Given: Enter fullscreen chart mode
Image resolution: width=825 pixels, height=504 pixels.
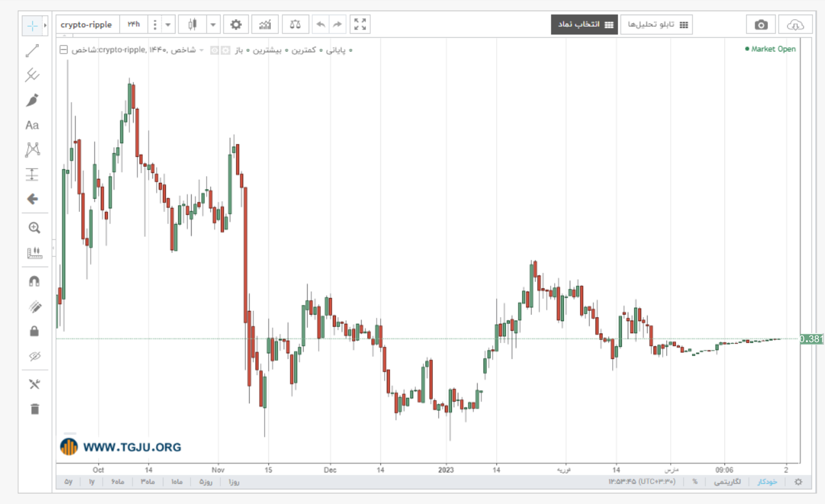Looking at the screenshot, I should tap(360, 24).
